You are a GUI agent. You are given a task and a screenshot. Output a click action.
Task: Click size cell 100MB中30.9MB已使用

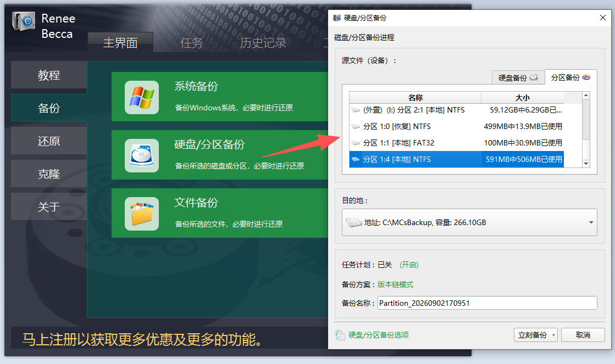tap(523, 143)
